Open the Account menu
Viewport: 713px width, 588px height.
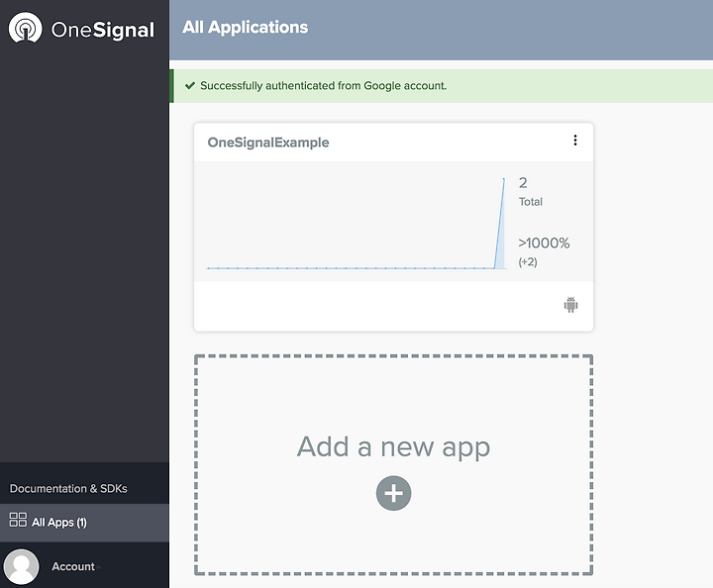tap(73, 566)
